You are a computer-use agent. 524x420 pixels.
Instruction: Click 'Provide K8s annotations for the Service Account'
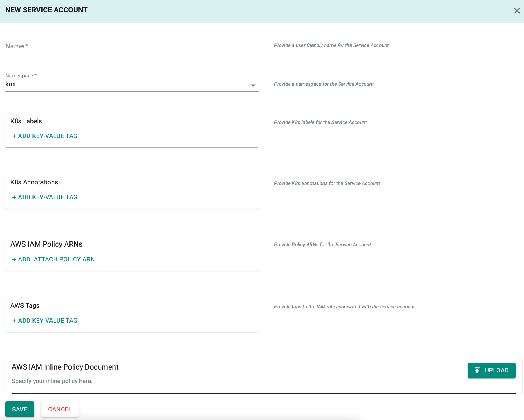coord(327,183)
